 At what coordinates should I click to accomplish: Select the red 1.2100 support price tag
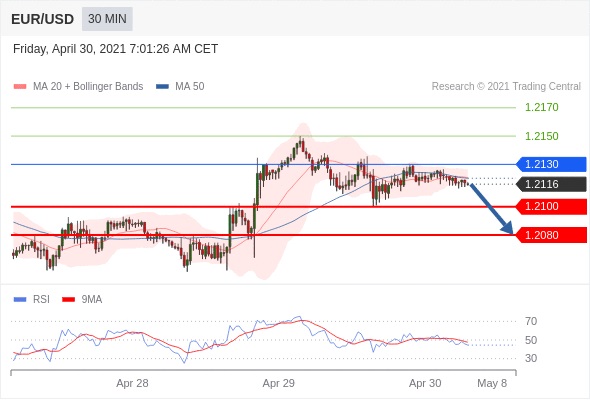(x=551, y=207)
